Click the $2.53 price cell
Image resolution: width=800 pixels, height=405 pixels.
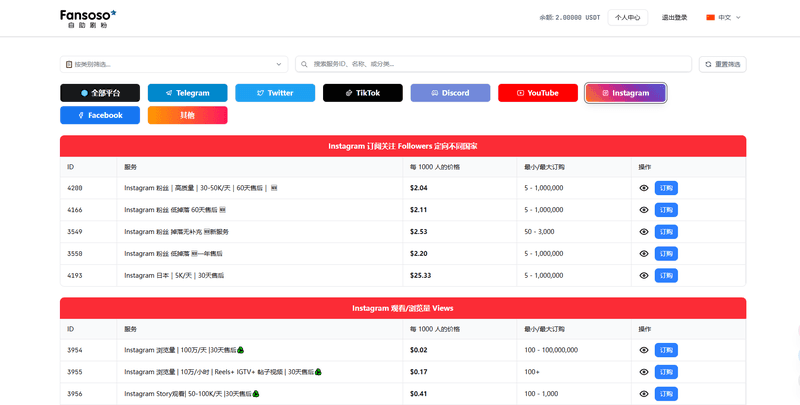tap(419, 232)
